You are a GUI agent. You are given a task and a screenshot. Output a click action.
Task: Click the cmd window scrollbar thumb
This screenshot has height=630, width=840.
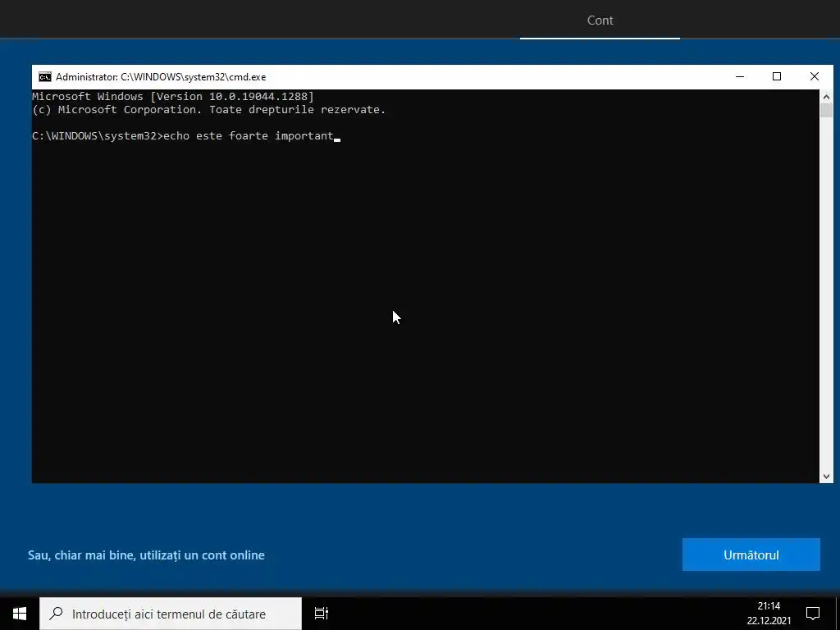pyautogui.click(x=826, y=111)
